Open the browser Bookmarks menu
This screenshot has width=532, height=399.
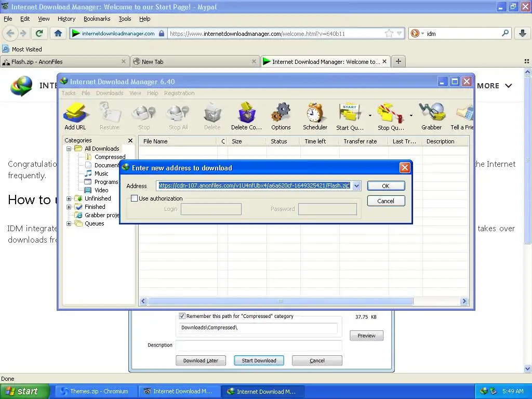(x=97, y=19)
